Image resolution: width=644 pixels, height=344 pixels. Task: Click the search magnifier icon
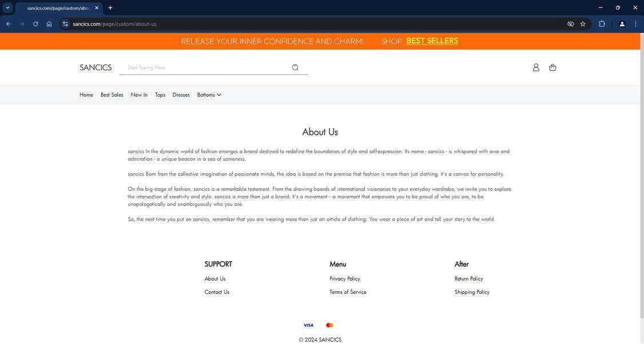tap(295, 67)
